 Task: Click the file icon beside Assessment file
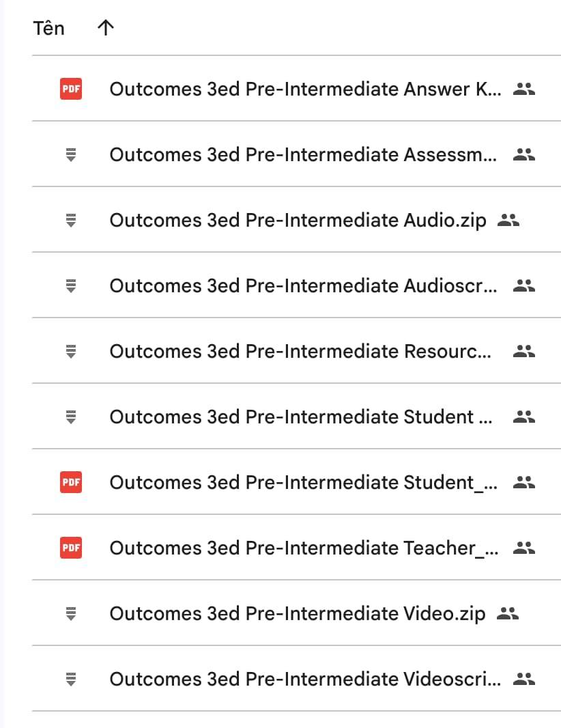pyautogui.click(x=71, y=154)
